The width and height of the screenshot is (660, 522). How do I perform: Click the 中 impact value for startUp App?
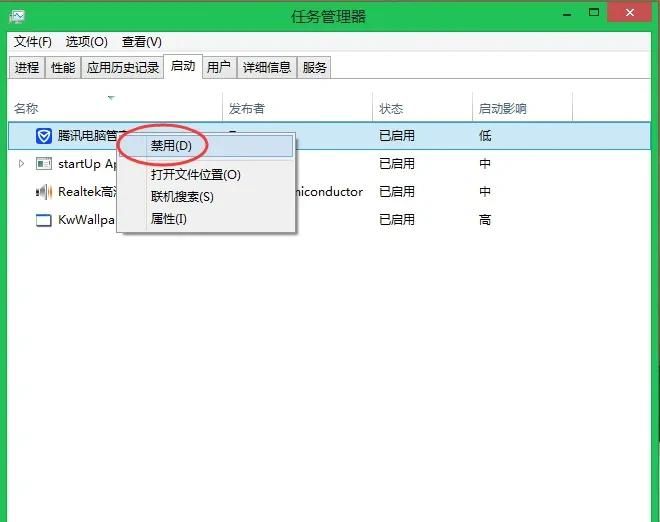pos(485,163)
